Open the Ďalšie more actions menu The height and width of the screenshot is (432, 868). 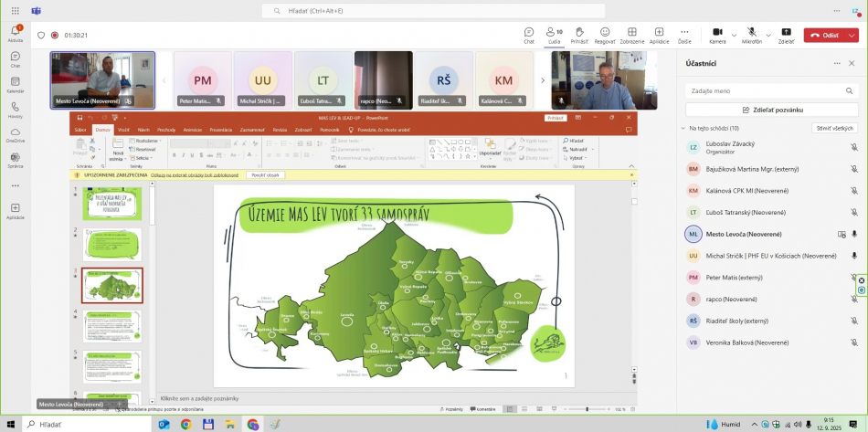pyautogui.click(x=684, y=33)
